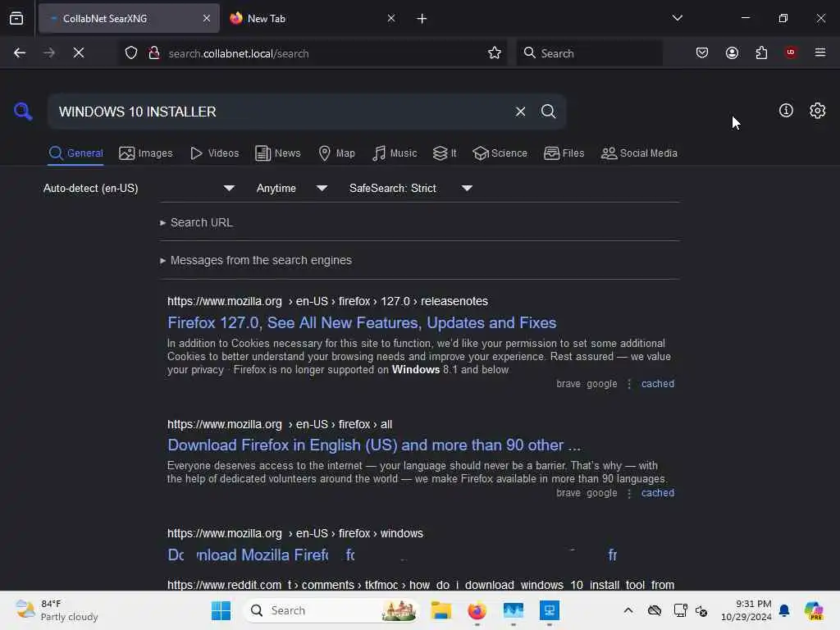Expand Messages from the search engines
Viewport: 840px width, 630px height.
[x=256, y=260]
